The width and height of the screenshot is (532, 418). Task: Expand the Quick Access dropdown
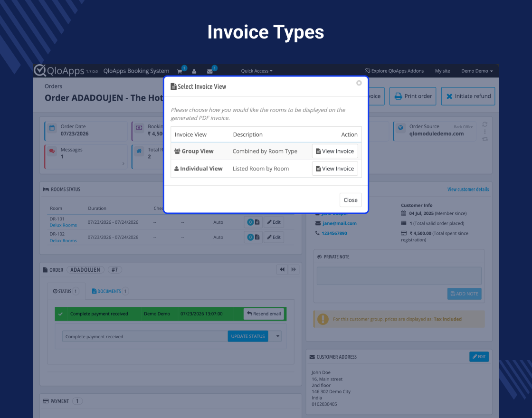click(257, 71)
